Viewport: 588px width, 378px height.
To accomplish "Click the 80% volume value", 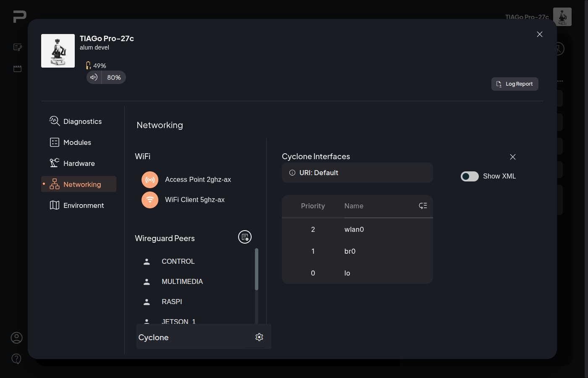I will (114, 77).
